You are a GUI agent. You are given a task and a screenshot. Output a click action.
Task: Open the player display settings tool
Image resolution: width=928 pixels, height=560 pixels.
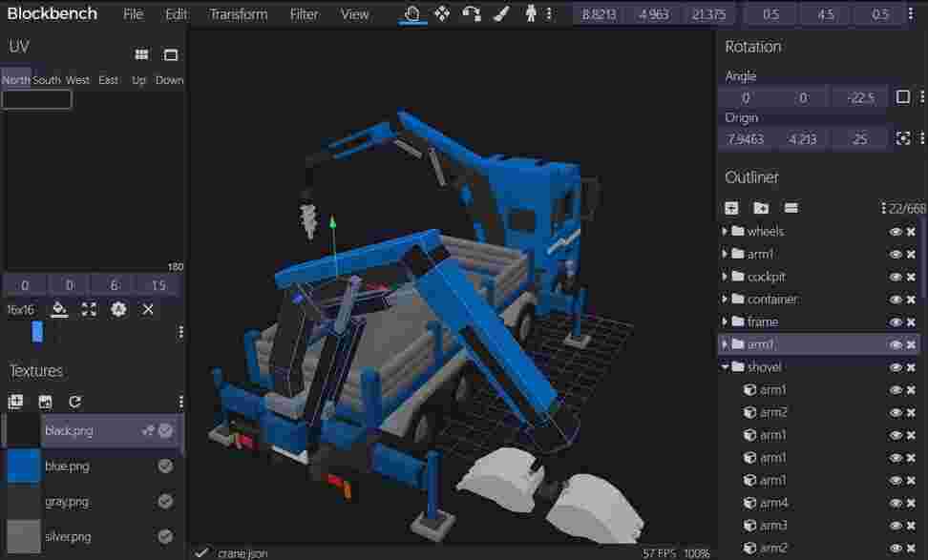click(531, 13)
